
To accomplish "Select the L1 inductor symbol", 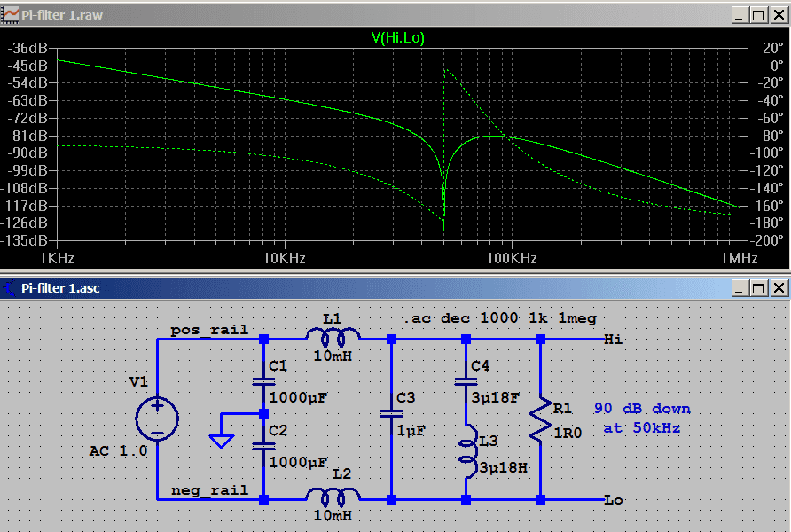I will (x=333, y=335).
